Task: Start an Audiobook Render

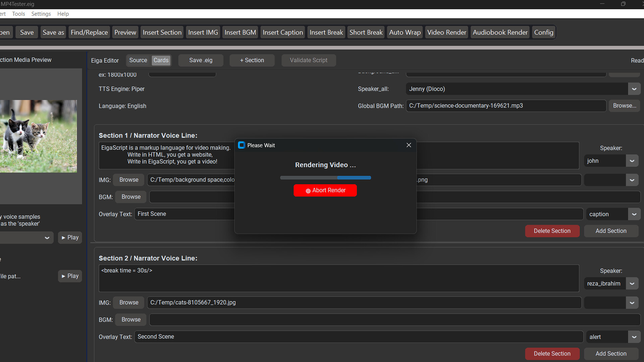Action: tap(500, 32)
